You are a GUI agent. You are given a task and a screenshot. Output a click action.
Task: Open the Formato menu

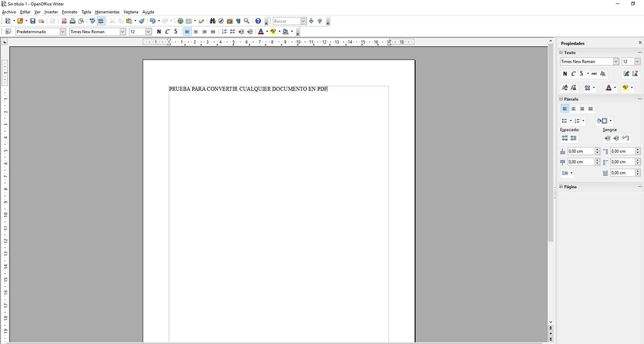(69, 11)
